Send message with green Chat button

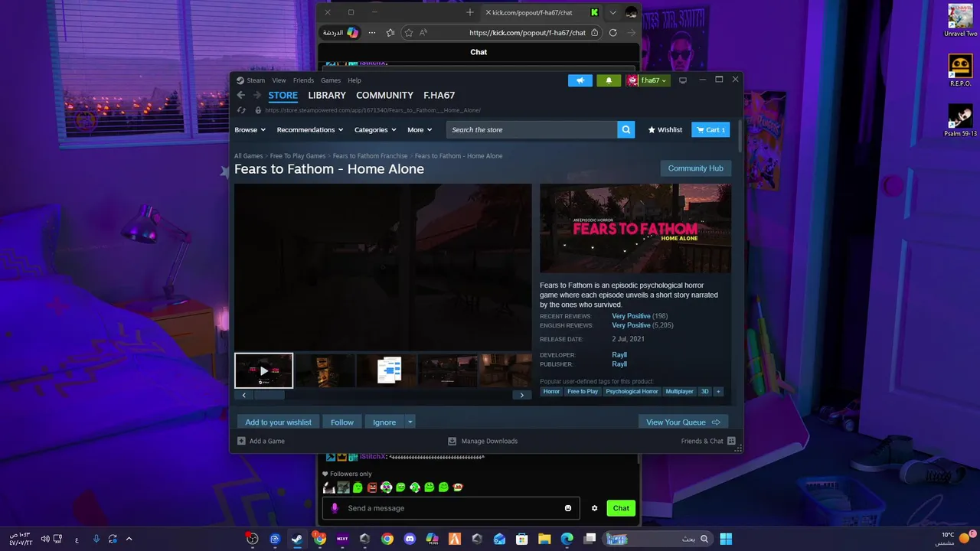(x=621, y=508)
